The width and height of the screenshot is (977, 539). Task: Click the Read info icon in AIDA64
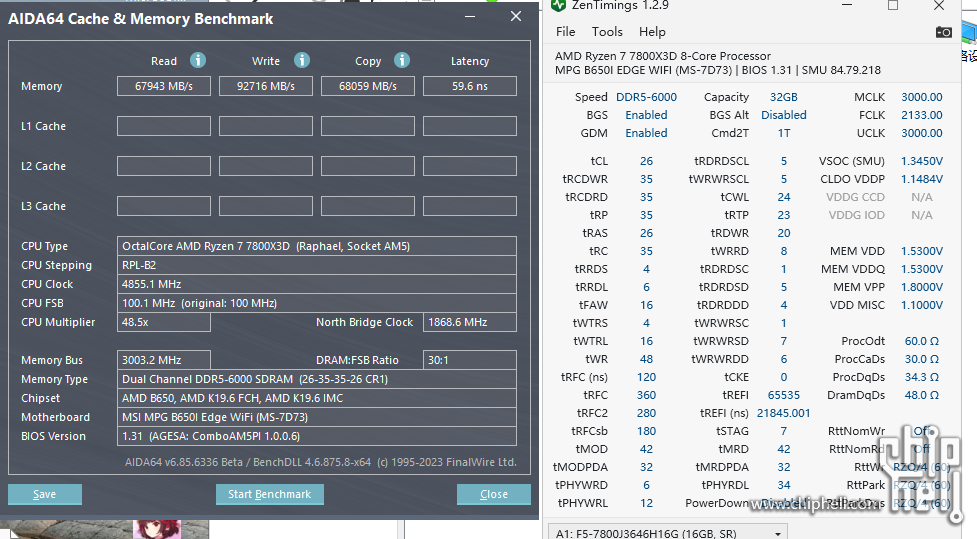[x=198, y=60]
